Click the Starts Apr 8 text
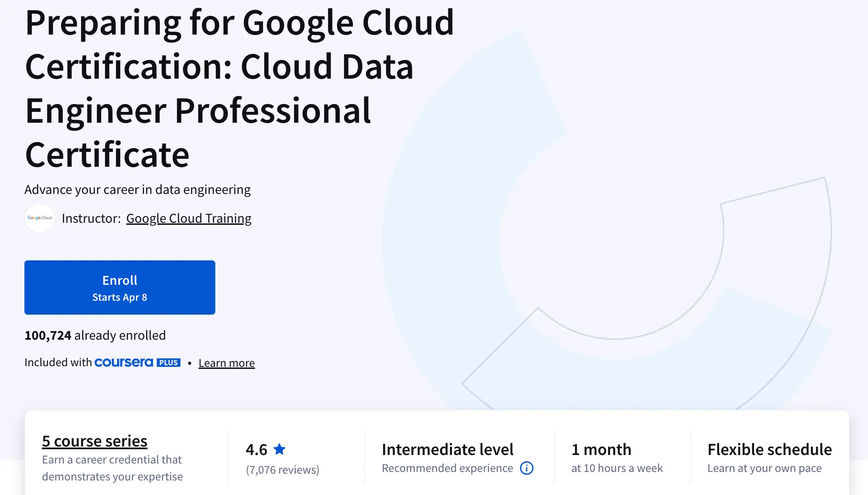This screenshot has height=495, width=868. point(120,297)
